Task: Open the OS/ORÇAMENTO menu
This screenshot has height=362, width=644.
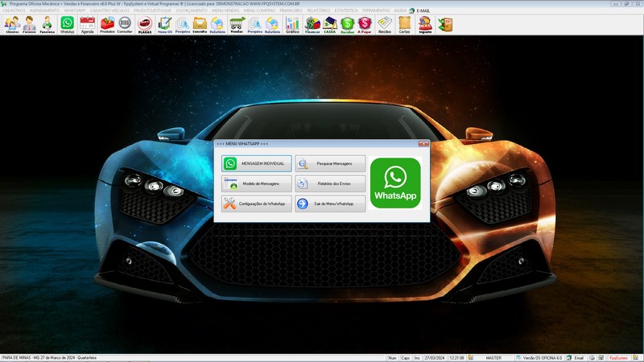Action: click(192, 10)
